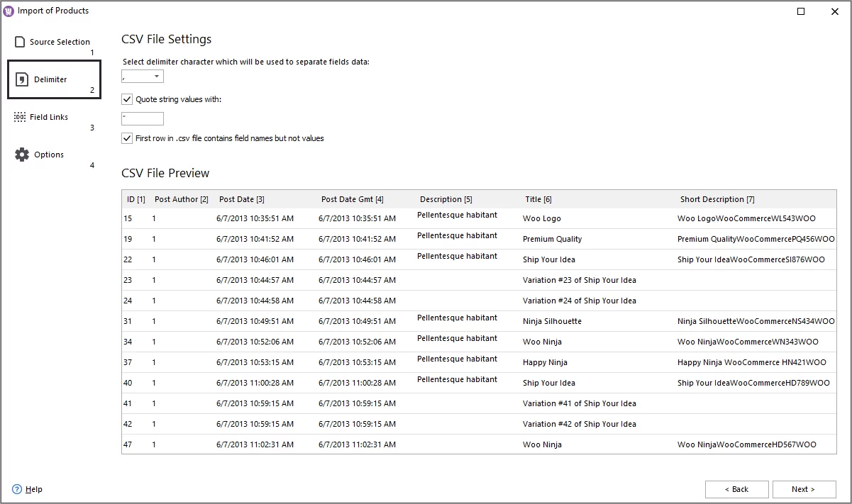Viewport: 852px width, 504px height.
Task: Click the Import of Products app logo
Action: tap(8, 10)
